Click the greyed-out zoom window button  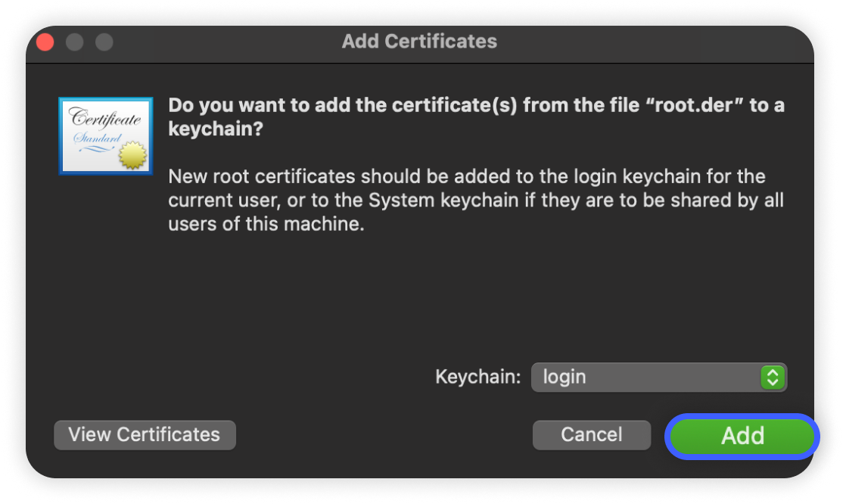(104, 42)
